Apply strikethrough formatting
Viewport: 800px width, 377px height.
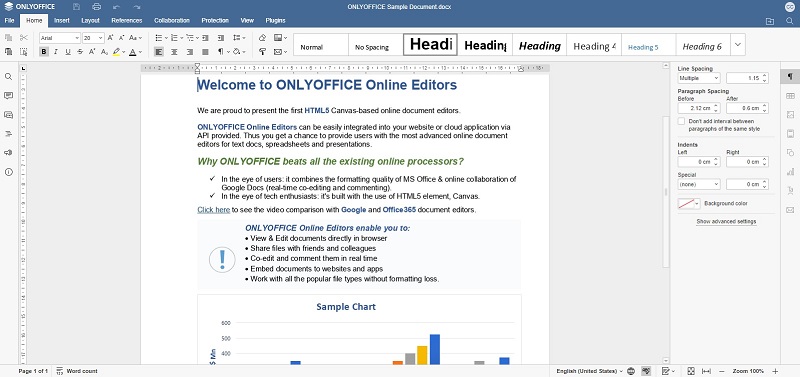[x=80, y=52]
